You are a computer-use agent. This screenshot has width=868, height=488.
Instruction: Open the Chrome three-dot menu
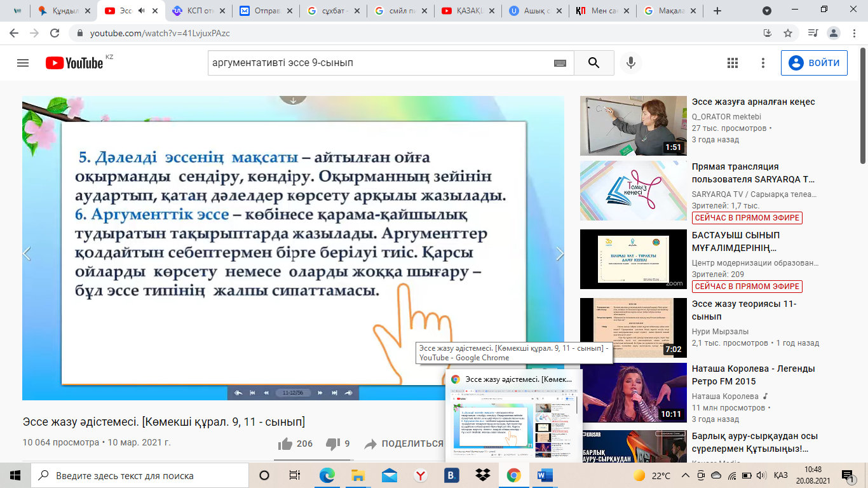click(854, 33)
